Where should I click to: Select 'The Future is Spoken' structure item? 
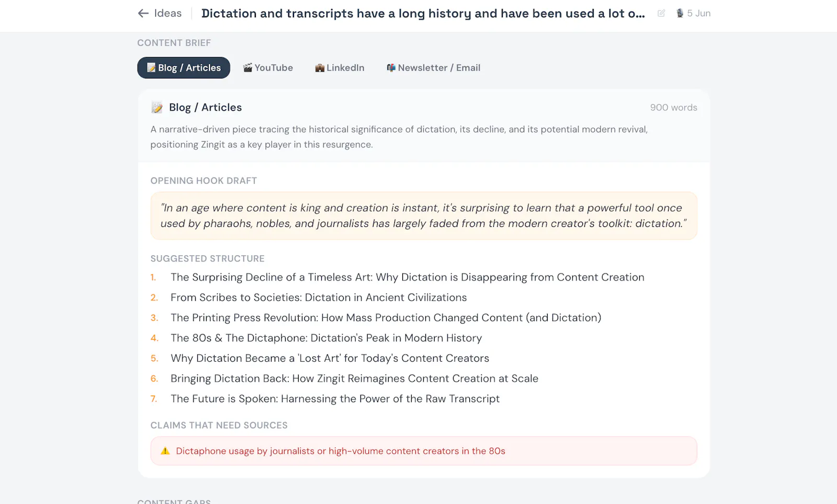(x=335, y=399)
